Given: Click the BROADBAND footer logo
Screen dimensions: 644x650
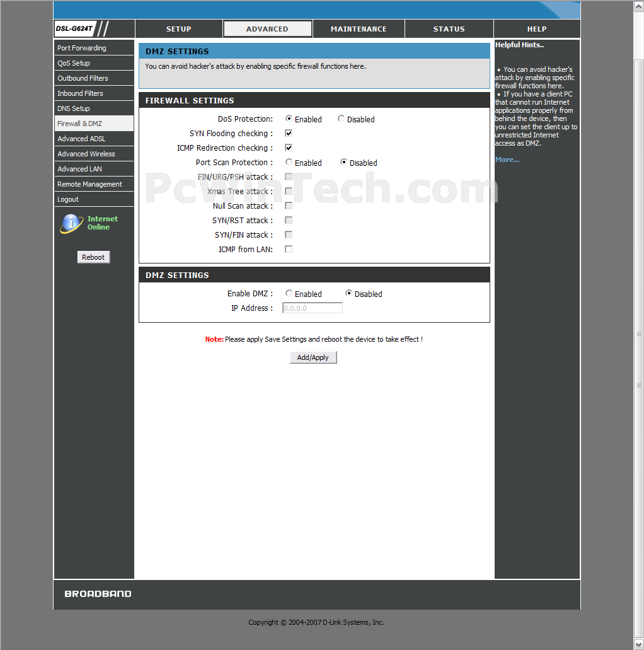Looking at the screenshot, I should 98,594.
